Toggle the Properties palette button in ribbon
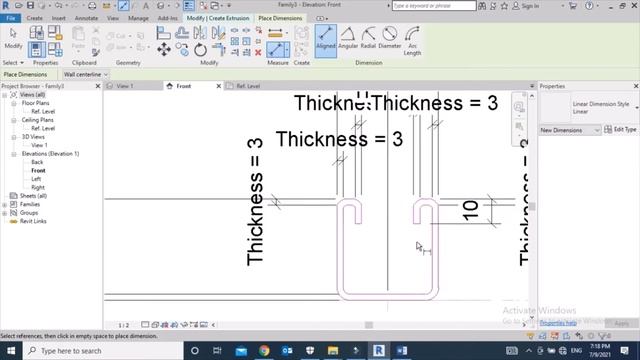The height and width of the screenshot is (360, 640). [36, 50]
